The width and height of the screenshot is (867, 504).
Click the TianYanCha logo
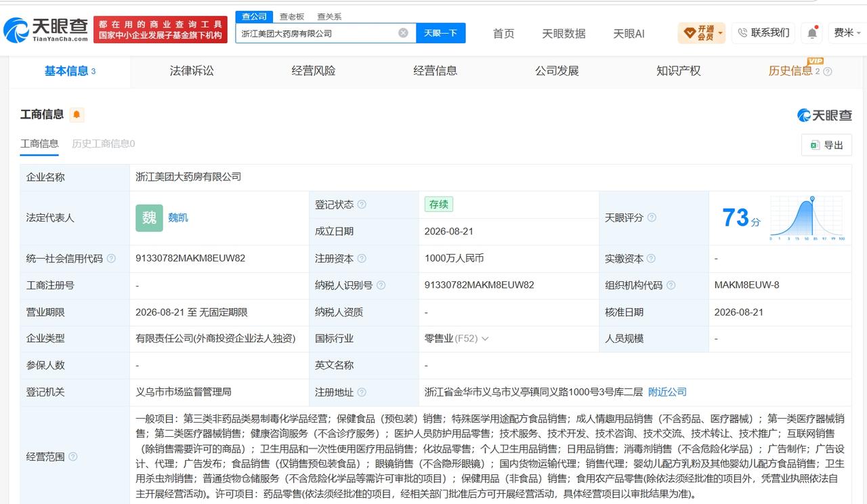(45, 30)
